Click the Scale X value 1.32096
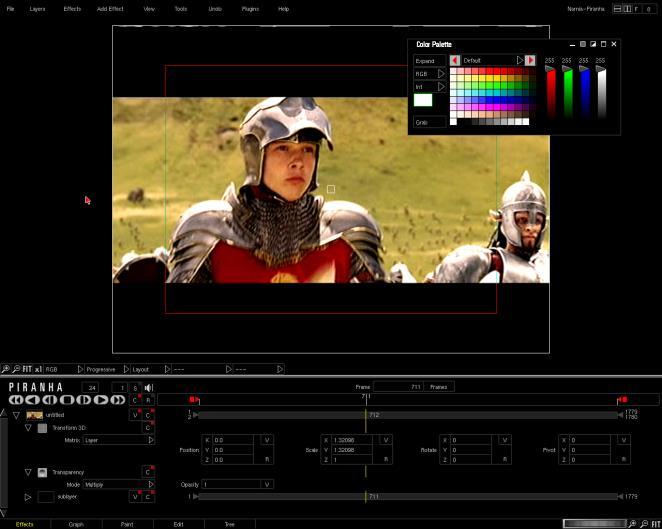 point(352,440)
